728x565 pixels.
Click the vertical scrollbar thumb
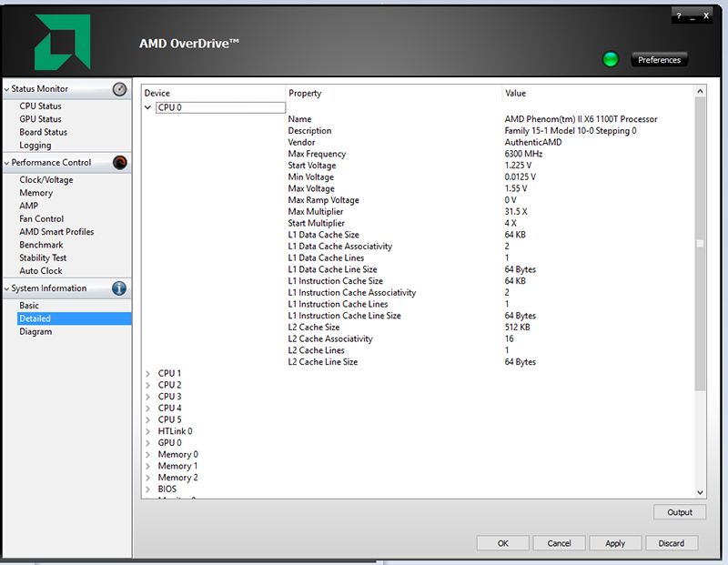(700, 244)
